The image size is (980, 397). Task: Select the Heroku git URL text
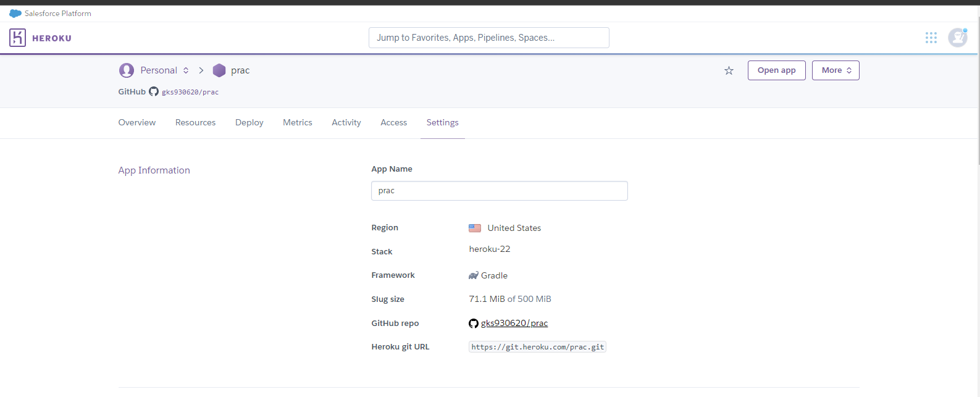[x=538, y=347]
